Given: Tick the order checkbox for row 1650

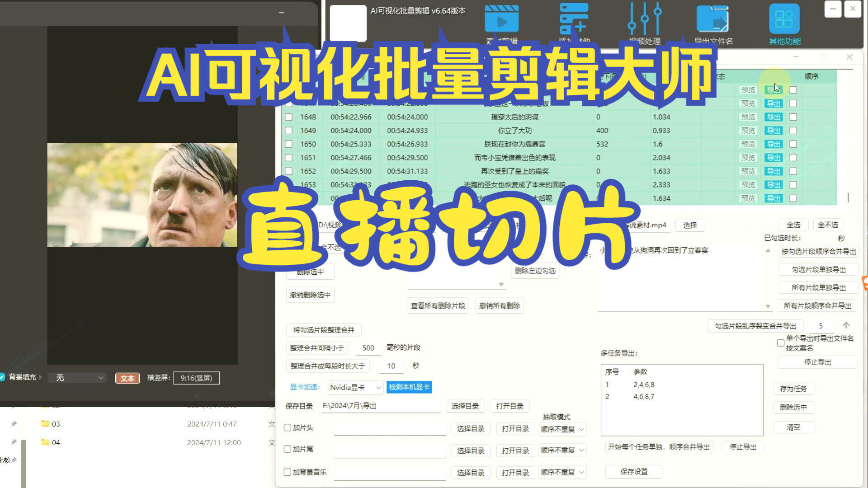Looking at the screenshot, I should 793,144.
